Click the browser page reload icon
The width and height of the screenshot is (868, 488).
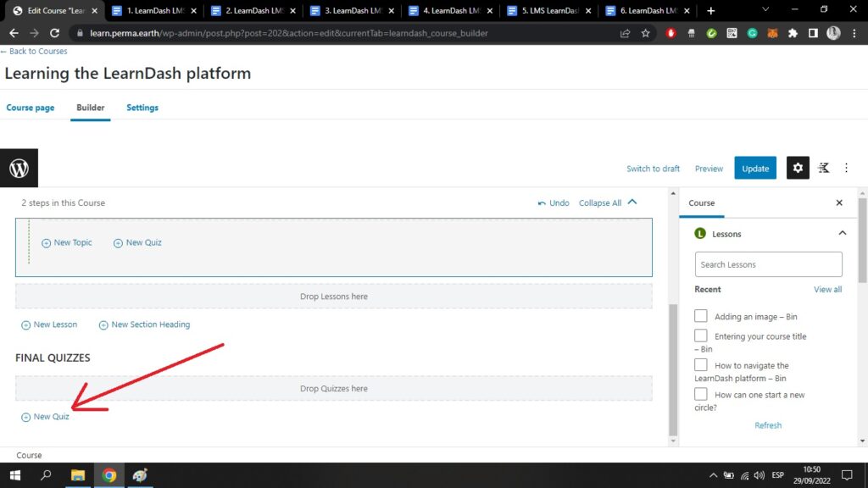55,33
